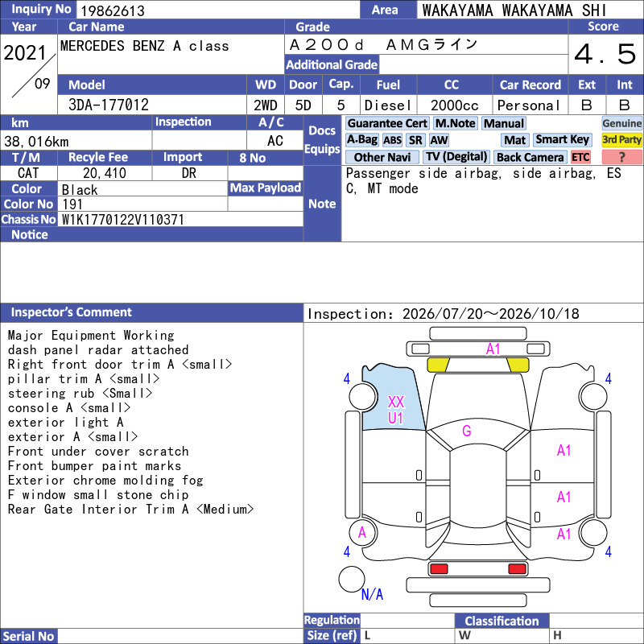Viewport: 644px width, 644px height.
Task: Click the 2WD drive value
Action: click(x=266, y=105)
